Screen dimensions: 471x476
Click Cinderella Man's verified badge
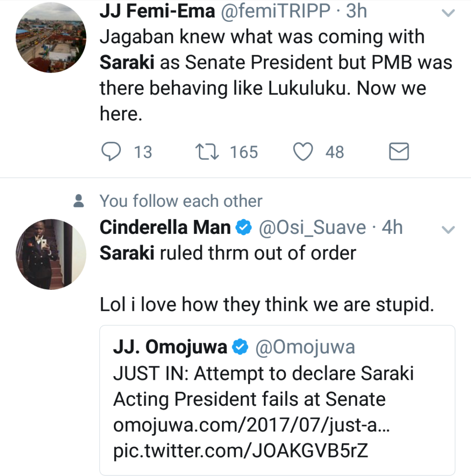(244, 228)
